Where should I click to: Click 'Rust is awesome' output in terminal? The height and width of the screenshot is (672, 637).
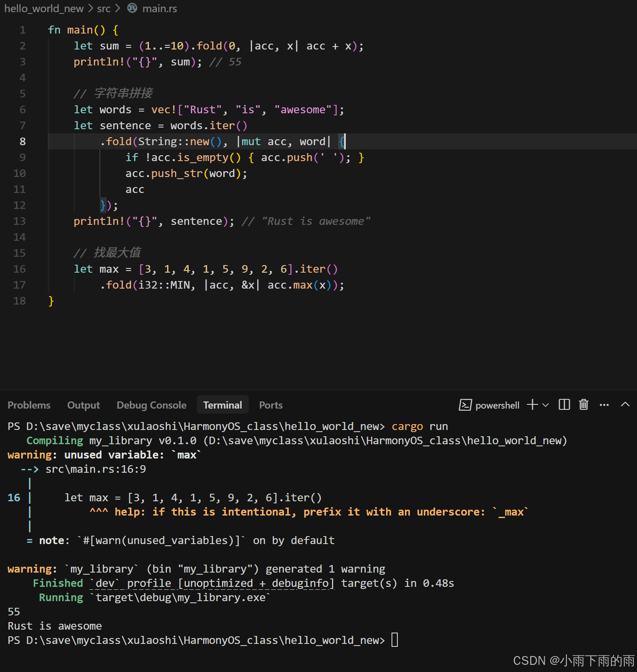55,626
